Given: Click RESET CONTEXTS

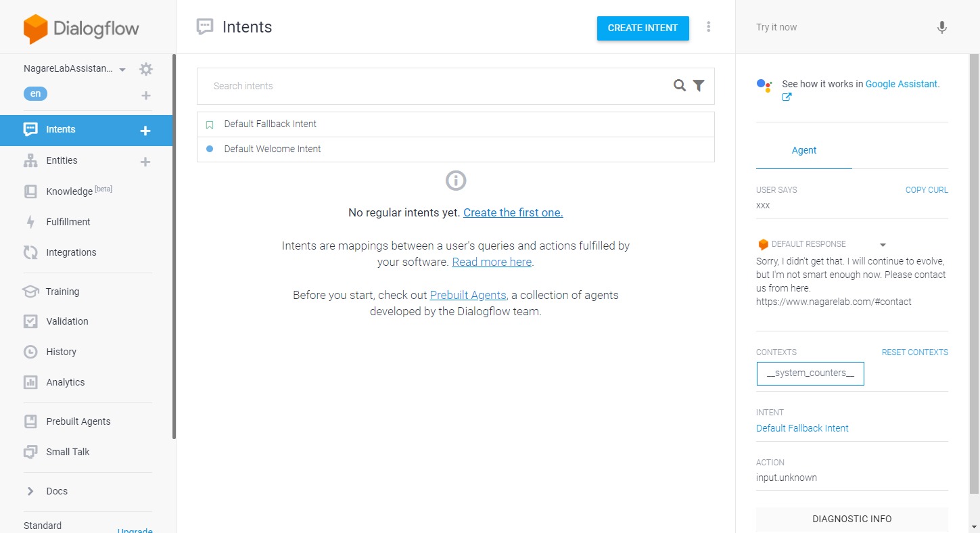Looking at the screenshot, I should 914,352.
